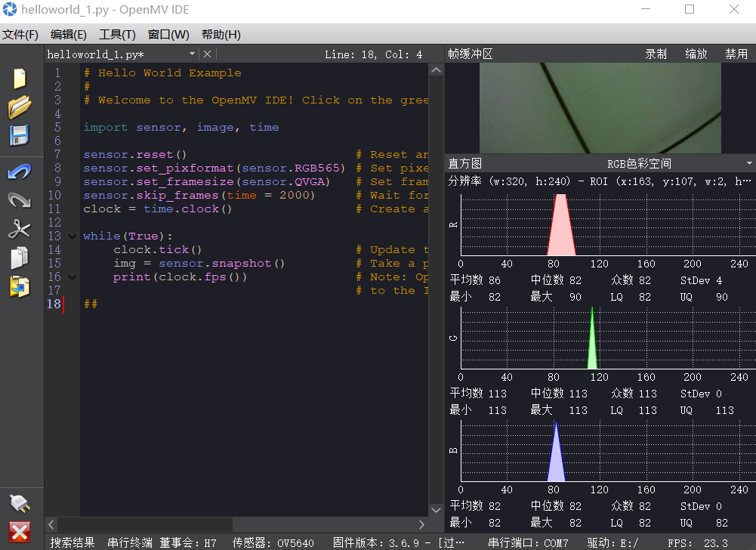Image resolution: width=756 pixels, height=550 pixels.
Task: Click the FPS: 23.3 readout
Action: coord(698,542)
